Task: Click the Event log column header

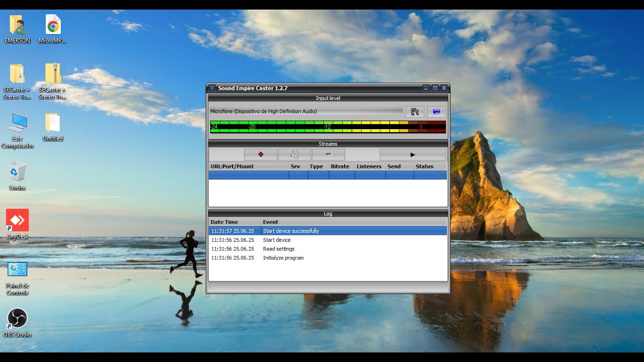Action: click(354, 222)
